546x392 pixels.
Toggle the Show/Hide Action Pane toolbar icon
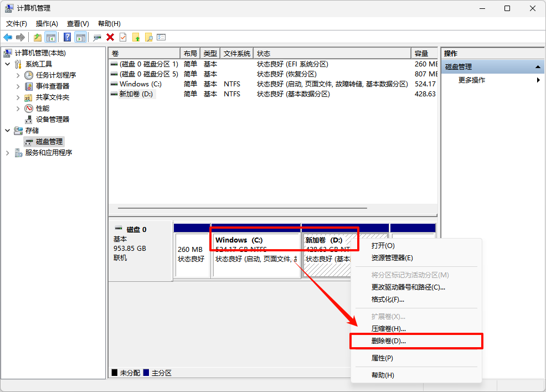(81, 37)
